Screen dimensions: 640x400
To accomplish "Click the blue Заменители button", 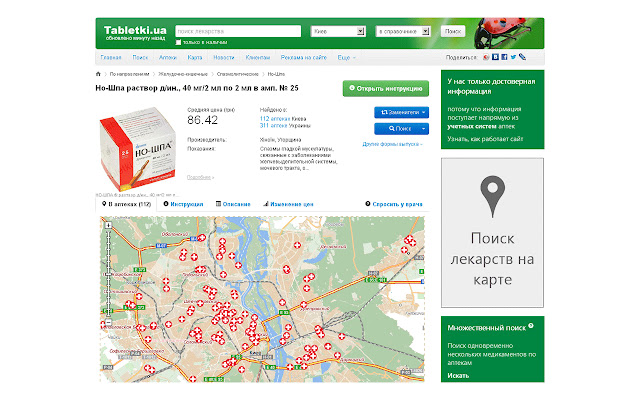I will pyautogui.click(x=401, y=112).
